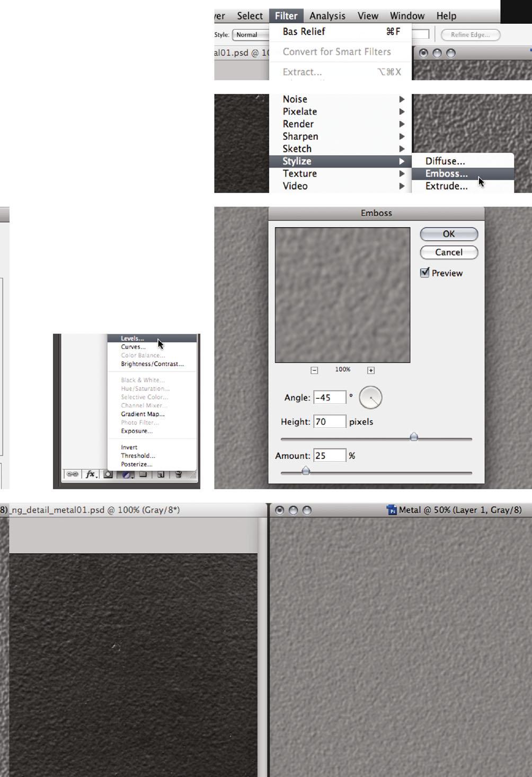The width and height of the screenshot is (532, 777).
Task: Open the Filter menu
Action: coord(286,16)
